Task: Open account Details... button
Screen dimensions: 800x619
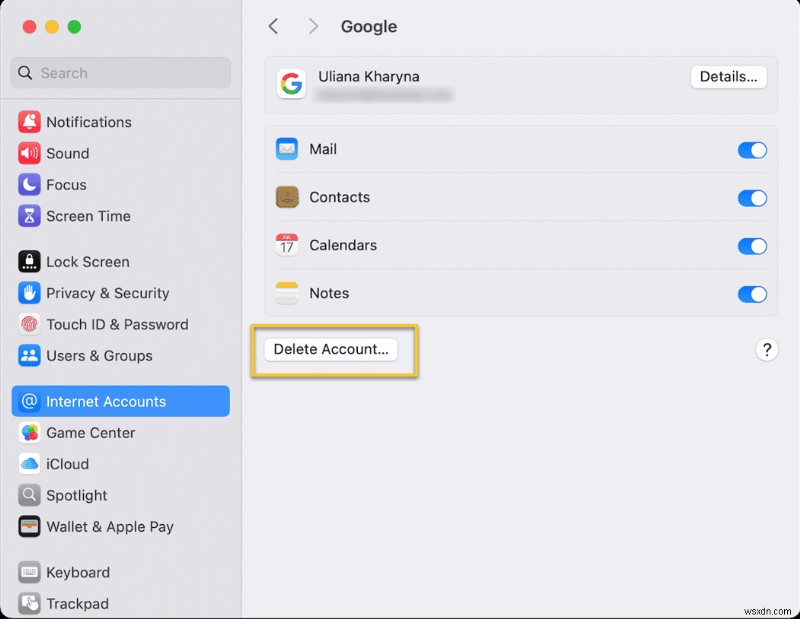Action: tap(729, 77)
